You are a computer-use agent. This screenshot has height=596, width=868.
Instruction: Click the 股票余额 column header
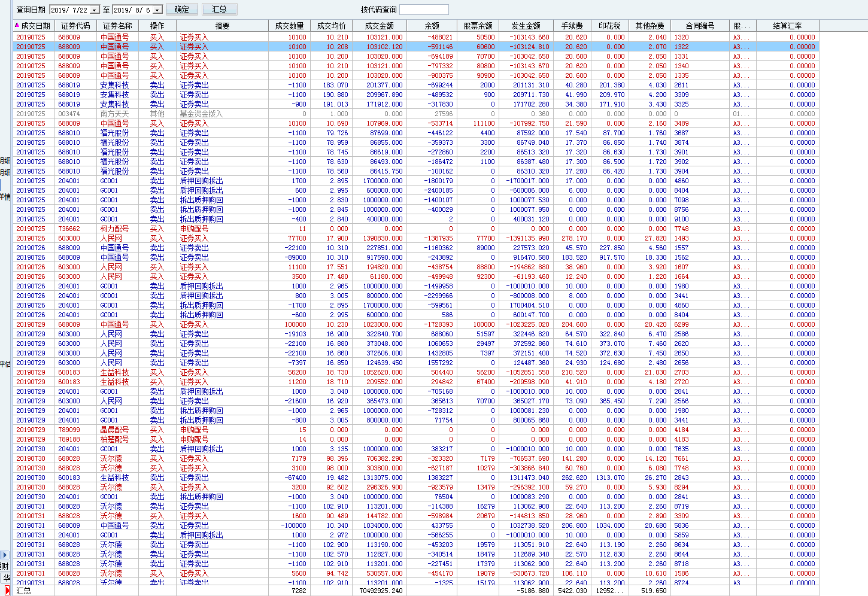pyautogui.click(x=478, y=26)
